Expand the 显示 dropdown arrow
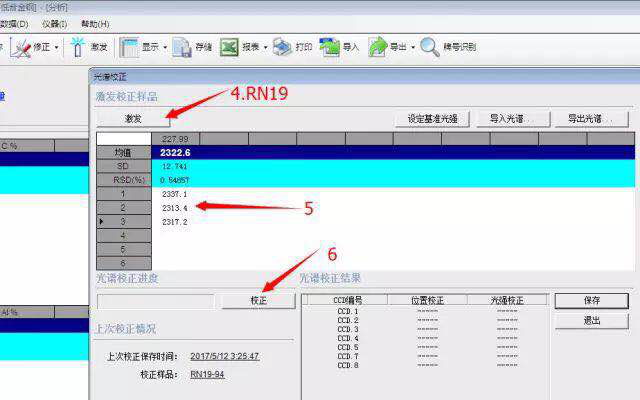This screenshot has width=640, height=400. coord(165,47)
